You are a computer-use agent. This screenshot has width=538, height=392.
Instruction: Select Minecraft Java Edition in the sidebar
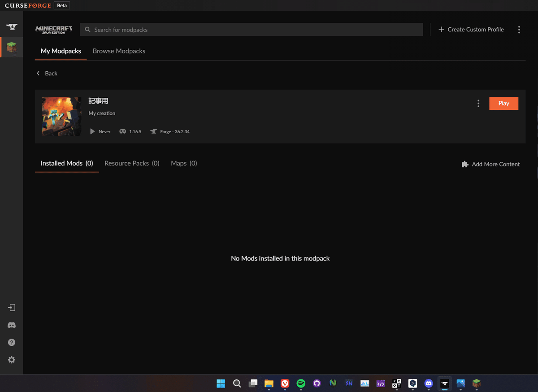point(11,47)
